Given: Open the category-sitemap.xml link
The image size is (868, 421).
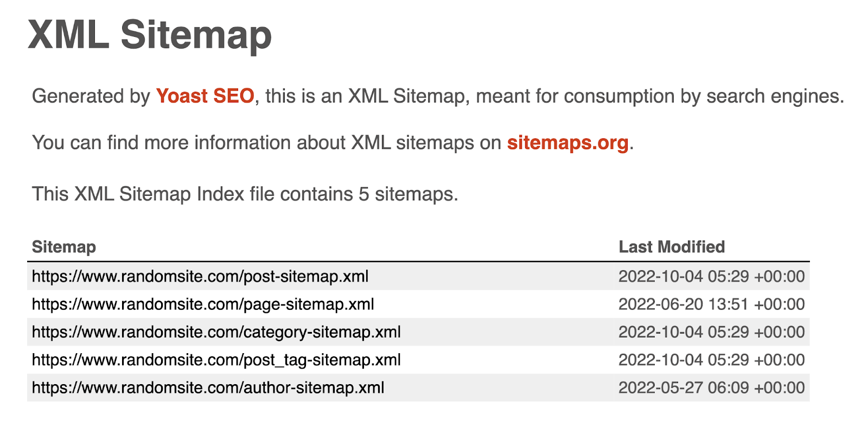Looking at the screenshot, I should (x=216, y=332).
